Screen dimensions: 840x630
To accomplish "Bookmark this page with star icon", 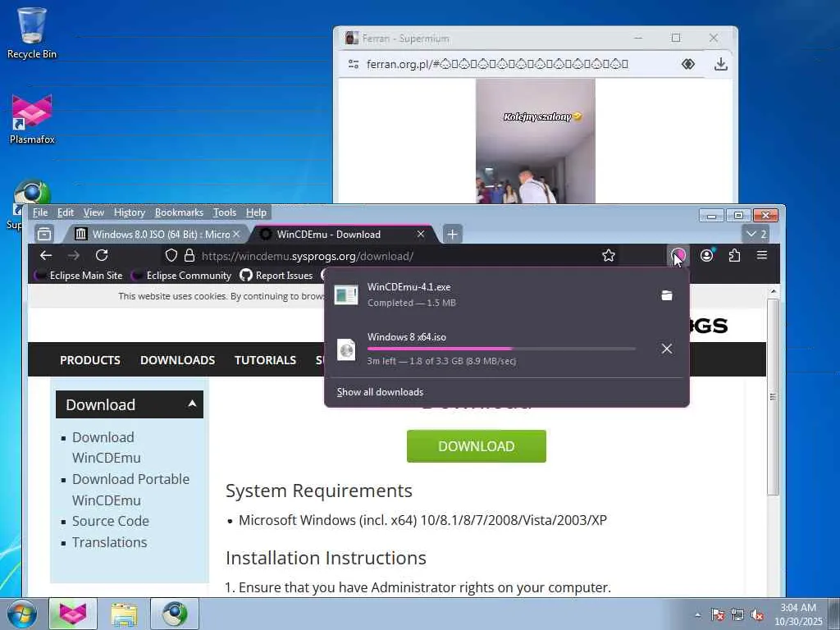I will (609, 256).
